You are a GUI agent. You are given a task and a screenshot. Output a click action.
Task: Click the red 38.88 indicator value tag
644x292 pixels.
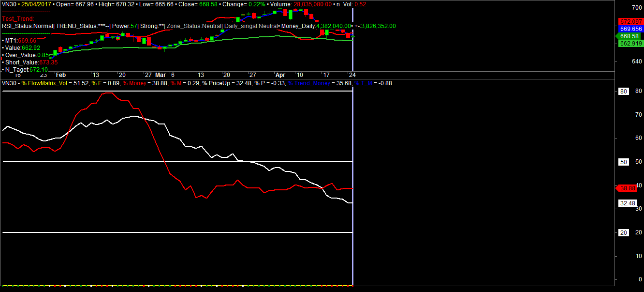pos(629,188)
